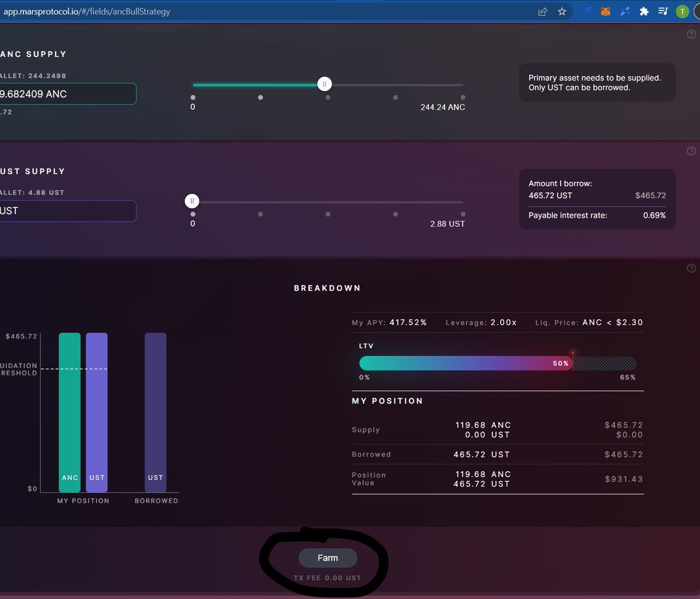Click the payable interest rate 0.69%
Image resolution: width=700 pixels, height=599 pixels.
coord(654,215)
